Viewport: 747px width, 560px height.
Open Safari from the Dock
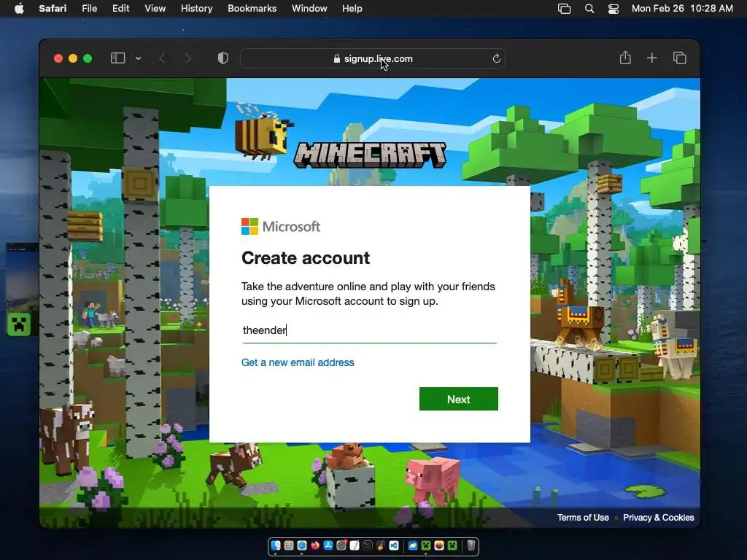[x=302, y=545]
